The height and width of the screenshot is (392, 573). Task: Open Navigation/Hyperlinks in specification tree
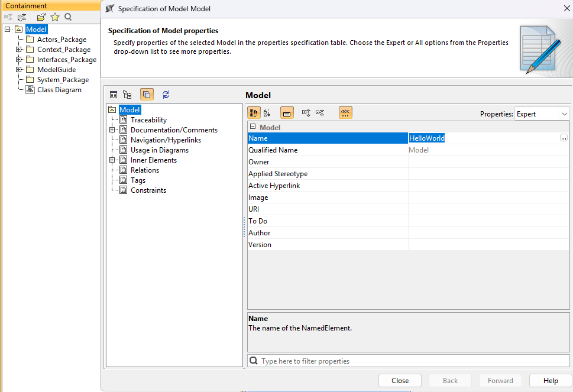click(166, 140)
